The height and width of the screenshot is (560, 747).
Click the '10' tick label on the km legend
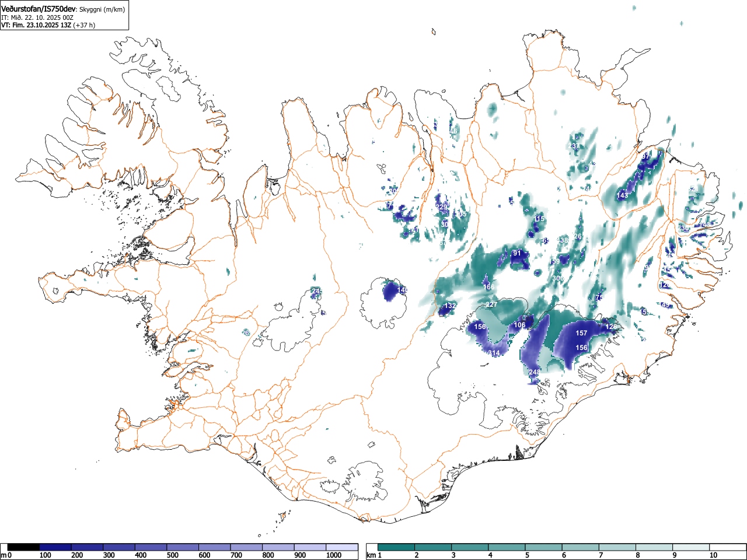[713, 555]
